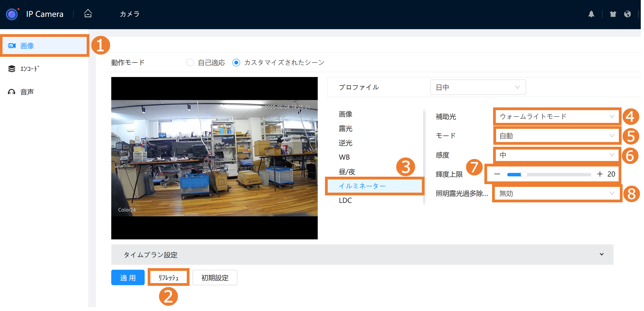Viewport: 644px width, 311px height.
Task: Click the home icon in top bar
Action: 88,13
